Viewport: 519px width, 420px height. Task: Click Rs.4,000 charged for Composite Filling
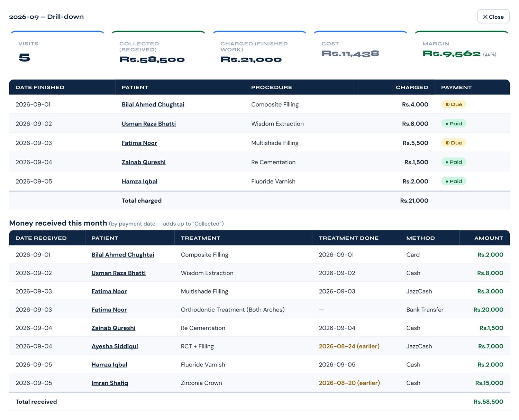click(x=415, y=104)
